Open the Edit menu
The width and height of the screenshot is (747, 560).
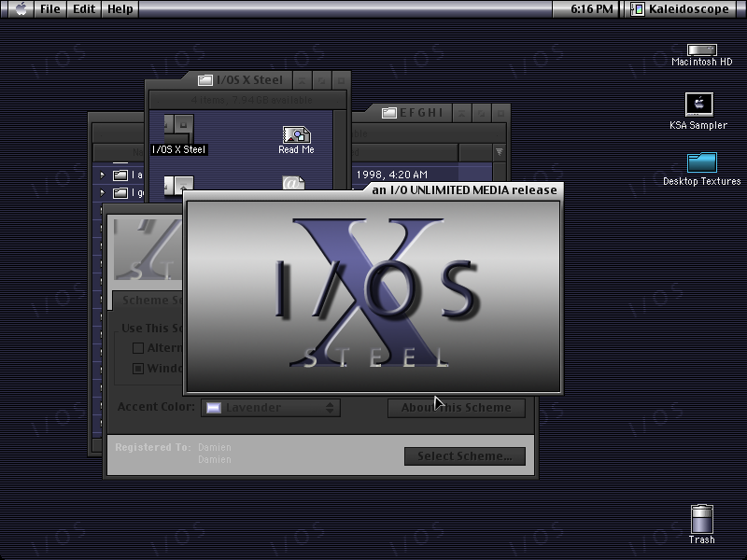(84, 8)
